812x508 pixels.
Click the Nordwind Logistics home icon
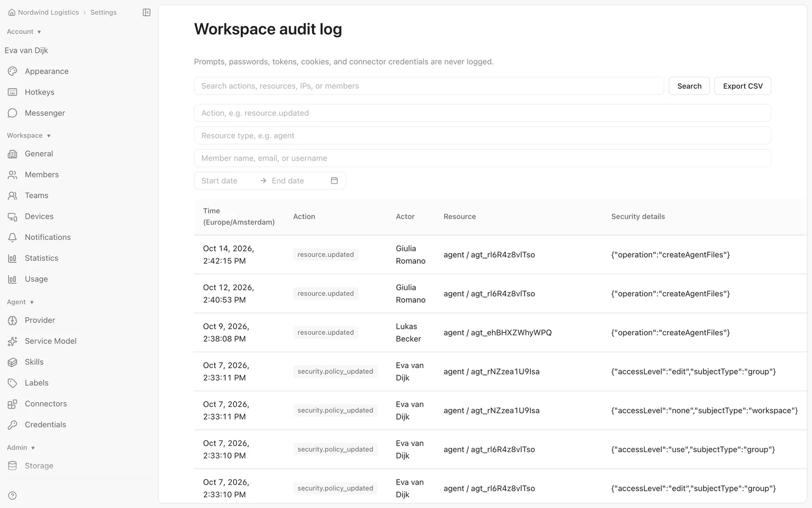(x=12, y=12)
